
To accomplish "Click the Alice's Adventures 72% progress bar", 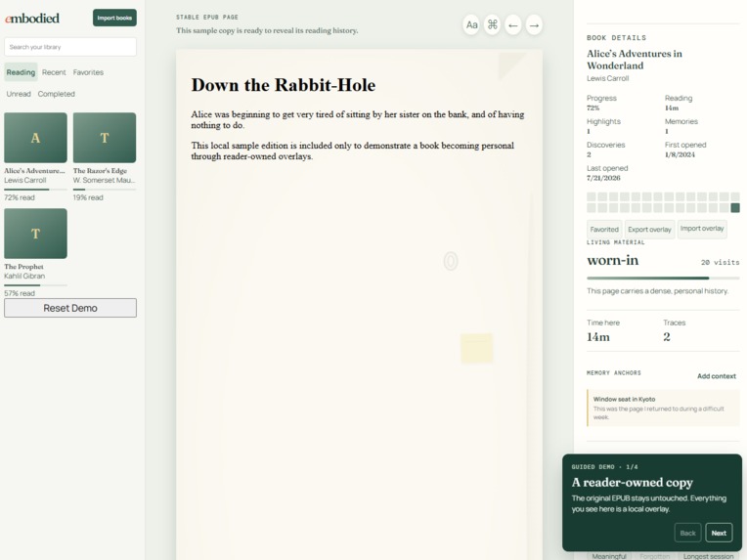I will [x=36, y=190].
